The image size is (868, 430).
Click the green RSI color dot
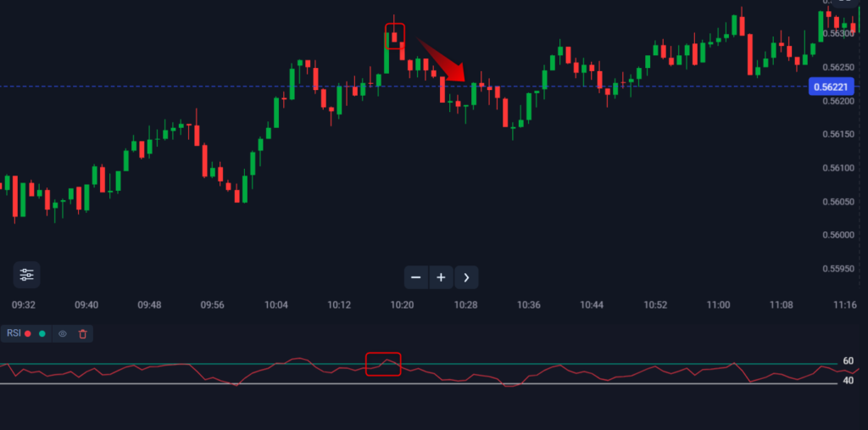tap(42, 333)
